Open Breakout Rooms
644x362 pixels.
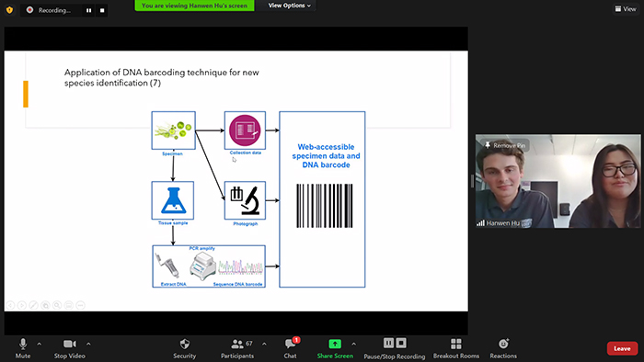click(x=456, y=348)
